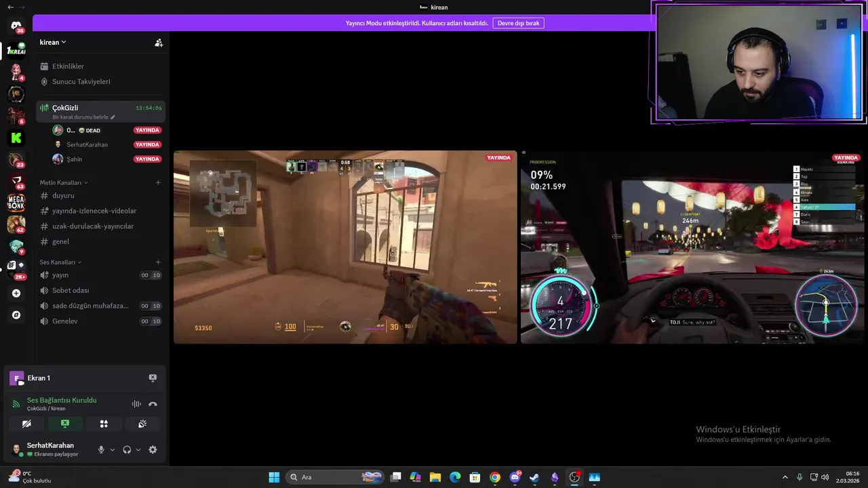The height and width of the screenshot is (488, 868).
Task: Open Google Chrome from the taskbar
Action: point(495,477)
